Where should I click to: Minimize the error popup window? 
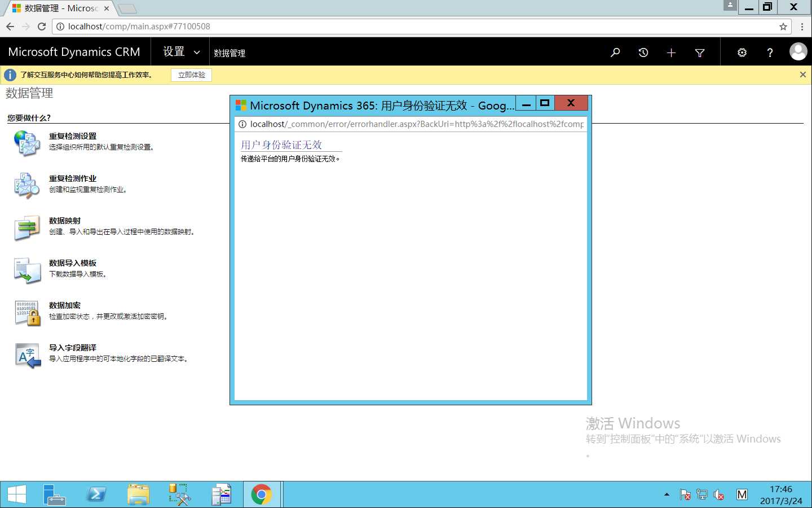(526, 103)
